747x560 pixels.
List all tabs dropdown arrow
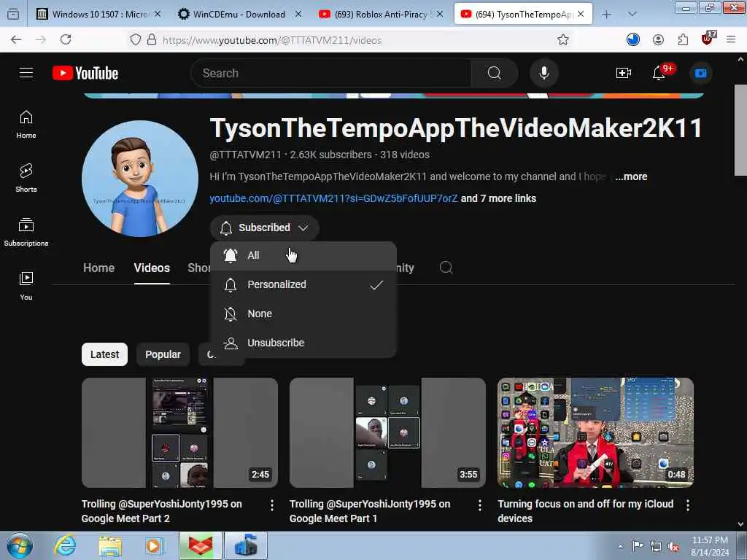pos(632,15)
